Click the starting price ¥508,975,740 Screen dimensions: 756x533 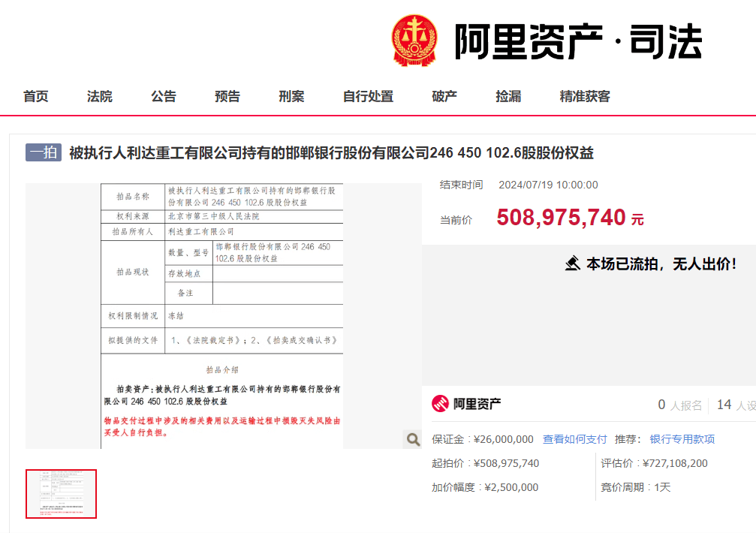[507, 463]
